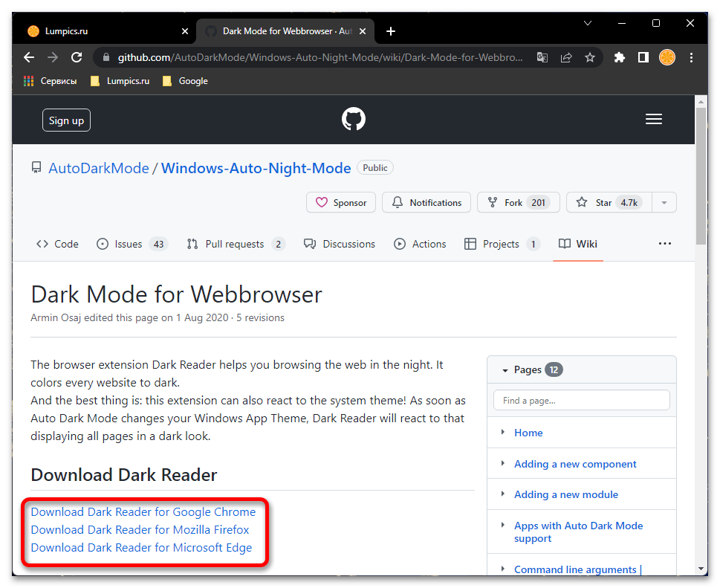Open a new browser tab
The image size is (720, 588).
391,31
